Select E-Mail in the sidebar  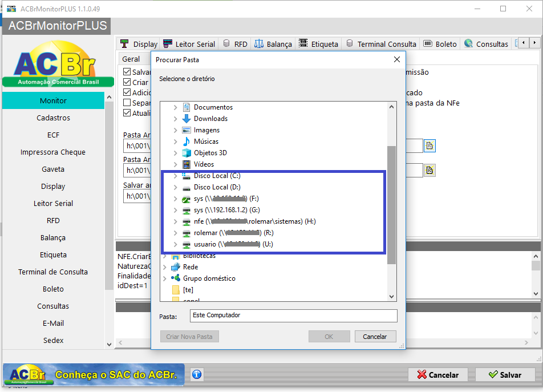(x=54, y=323)
